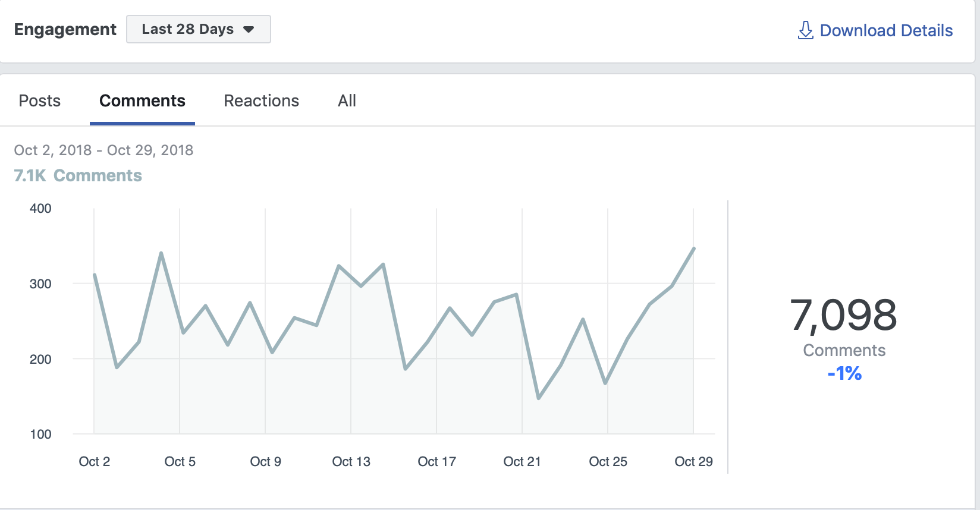Viewport: 980px width, 510px height.
Task: Click the download arrow icon
Action: pos(805,30)
